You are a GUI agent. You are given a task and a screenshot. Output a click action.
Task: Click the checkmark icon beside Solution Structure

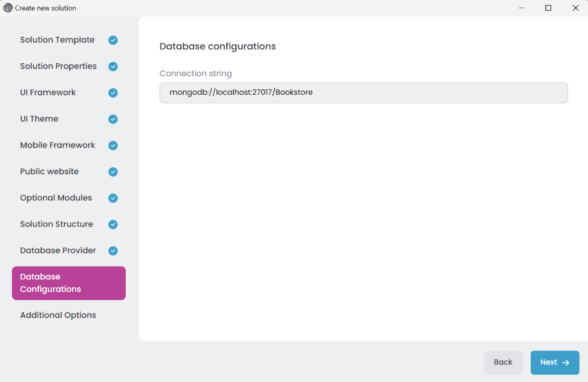click(113, 225)
